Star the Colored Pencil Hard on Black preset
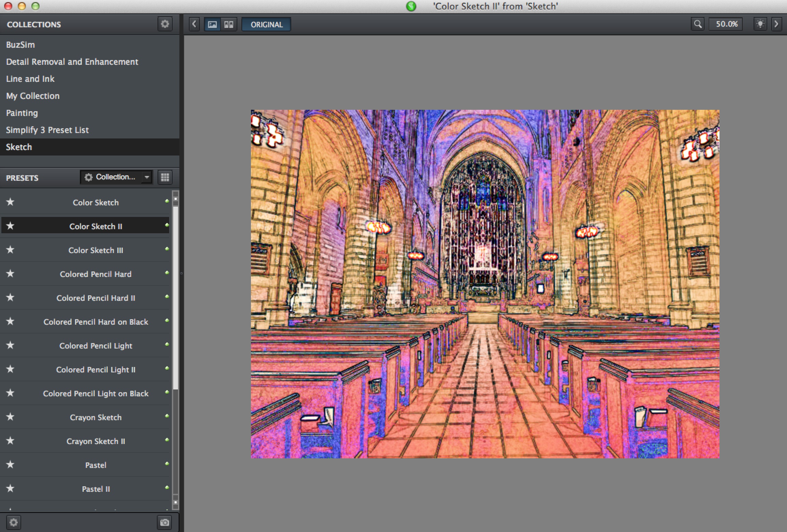The width and height of the screenshot is (787, 532). tap(10, 321)
